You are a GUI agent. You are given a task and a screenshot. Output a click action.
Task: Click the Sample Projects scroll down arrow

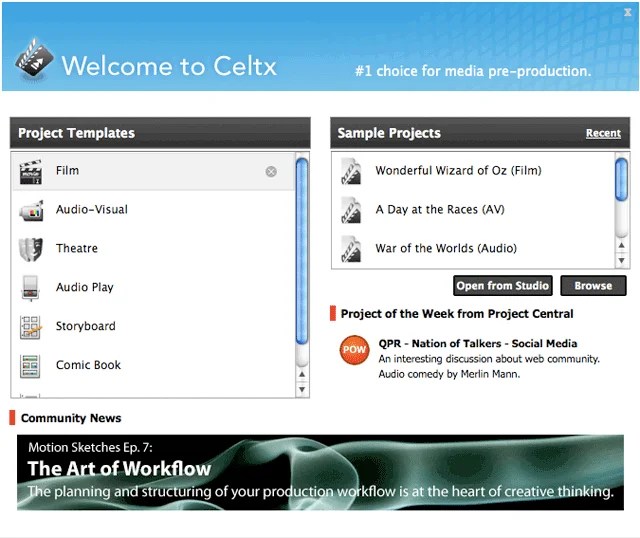click(x=621, y=260)
